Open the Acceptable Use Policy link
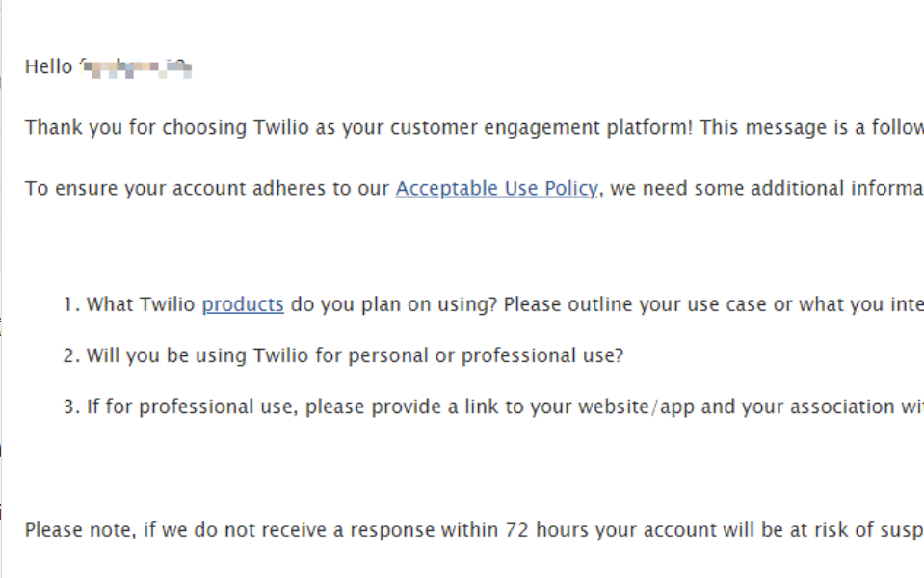Viewport: 924px width, 578px height. pos(496,189)
